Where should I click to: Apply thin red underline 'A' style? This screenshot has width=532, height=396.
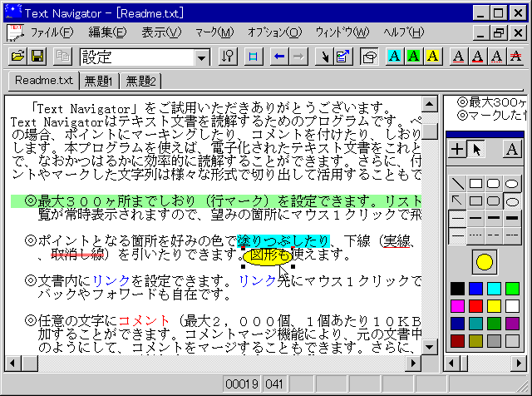pos(458,57)
